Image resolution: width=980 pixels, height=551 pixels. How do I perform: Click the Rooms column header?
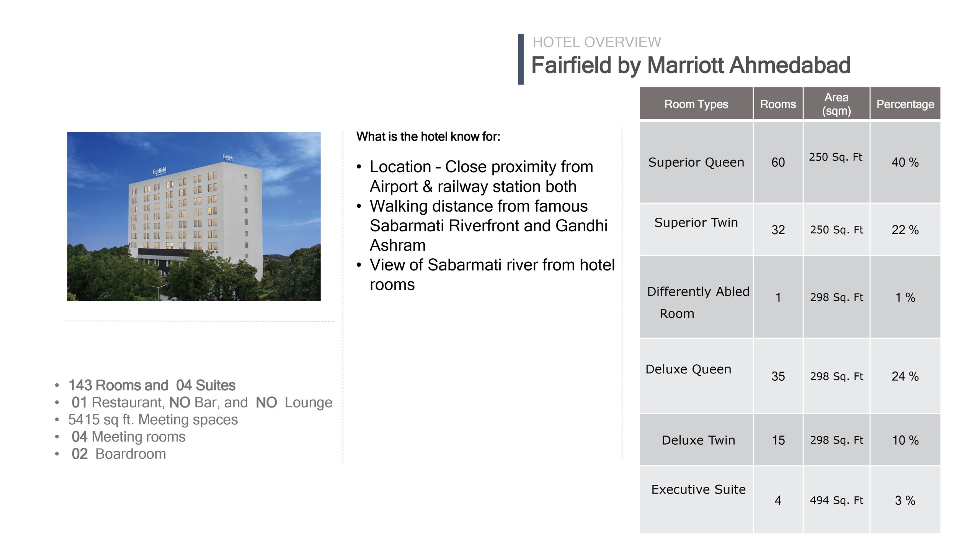click(x=778, y=104)
